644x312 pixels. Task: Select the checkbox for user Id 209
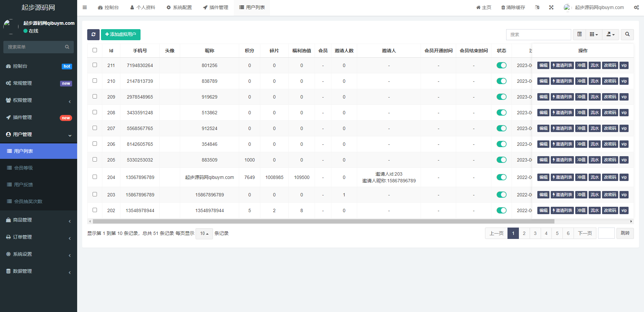point(95,97)
